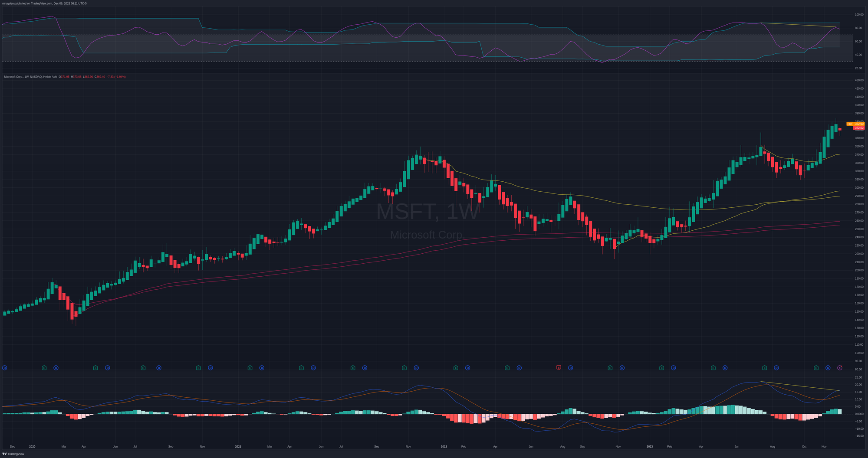Screen dimensions: 868x458
Task: Click the April 2023 earnings E marker
Action: coord(713,368)
